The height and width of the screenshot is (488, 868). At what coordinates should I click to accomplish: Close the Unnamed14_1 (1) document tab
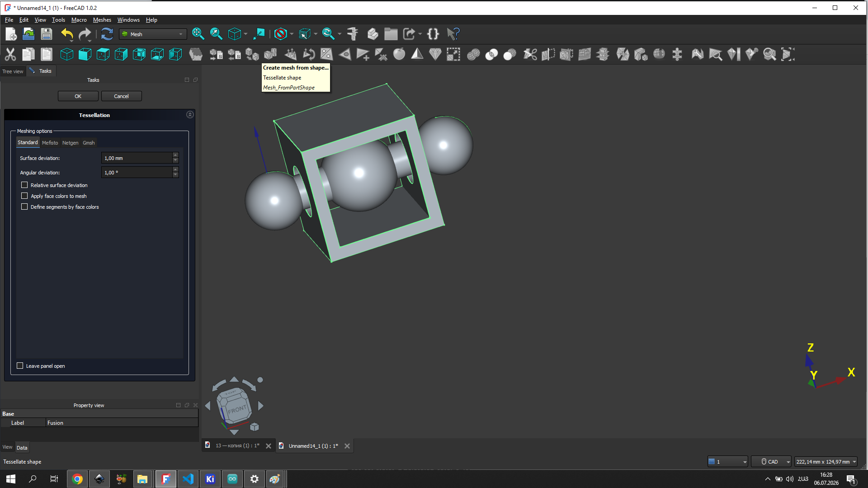pos(347,446)
